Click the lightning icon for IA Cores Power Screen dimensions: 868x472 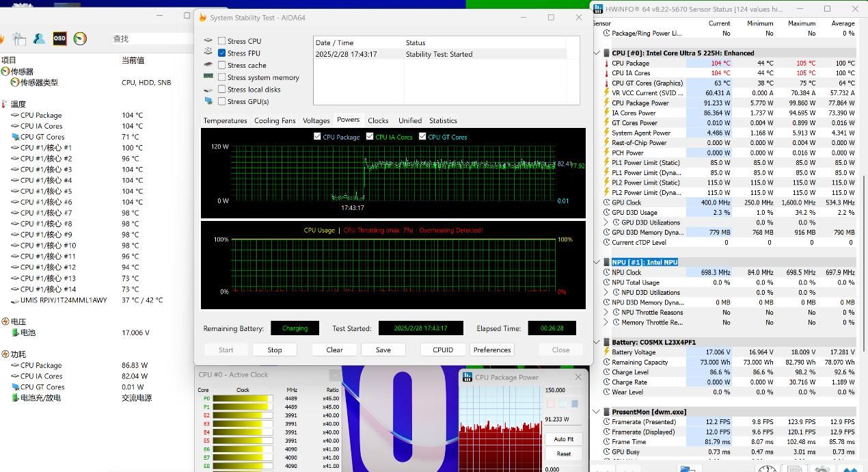[x=606, y=113]
